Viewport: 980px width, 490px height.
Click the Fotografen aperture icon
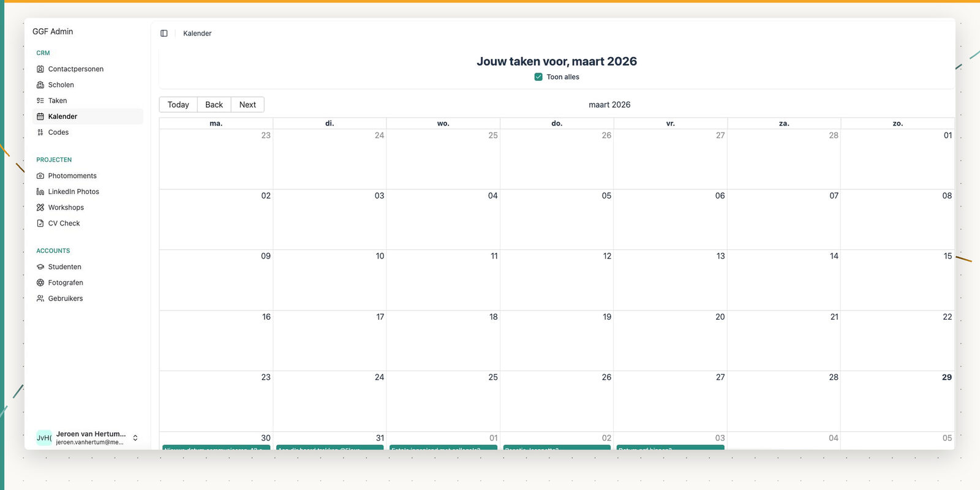pos(40,283)
